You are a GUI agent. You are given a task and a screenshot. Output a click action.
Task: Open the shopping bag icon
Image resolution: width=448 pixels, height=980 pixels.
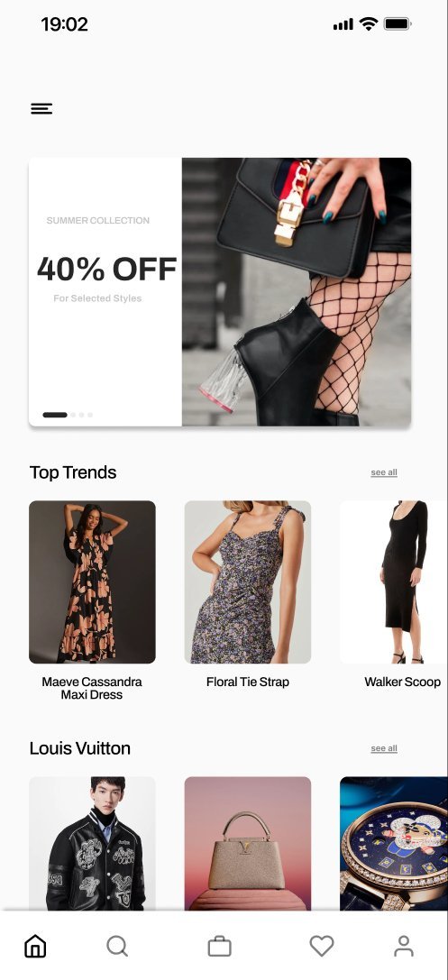pyautogui.click(x=219, y=947)
